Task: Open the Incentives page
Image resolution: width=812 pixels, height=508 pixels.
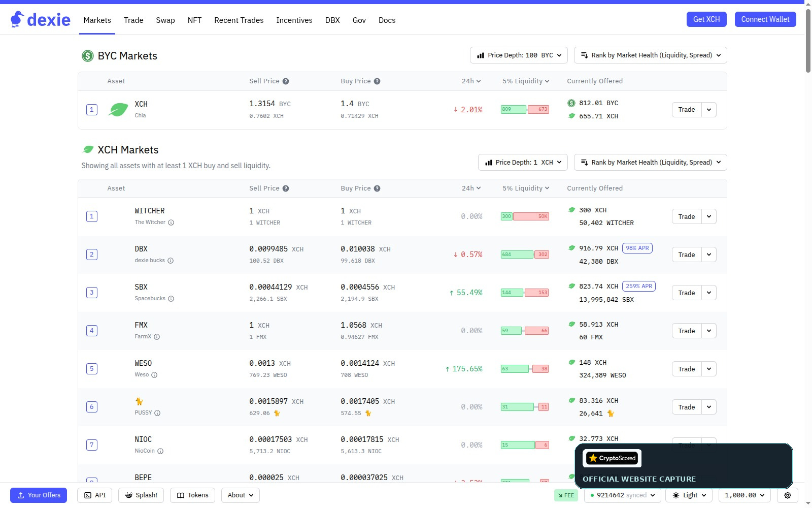Action: (x=294, y=20)
